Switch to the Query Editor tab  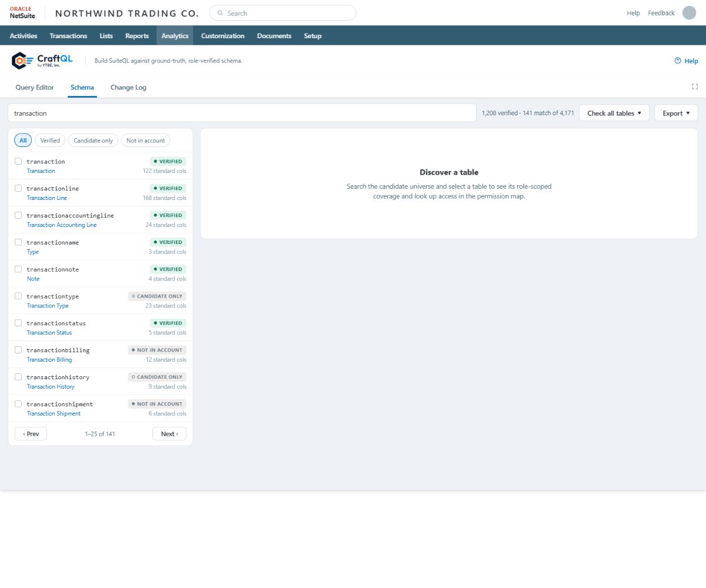[35, 88]
